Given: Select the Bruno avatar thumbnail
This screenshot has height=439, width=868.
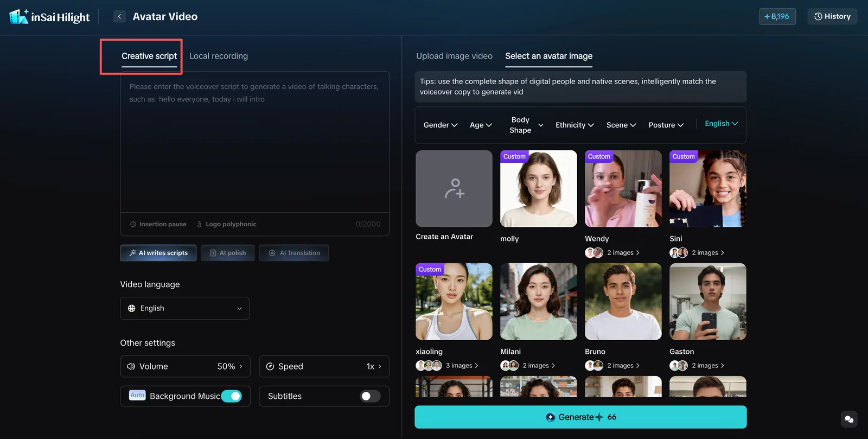Looking at the screenshot, I should pos(623,302).
